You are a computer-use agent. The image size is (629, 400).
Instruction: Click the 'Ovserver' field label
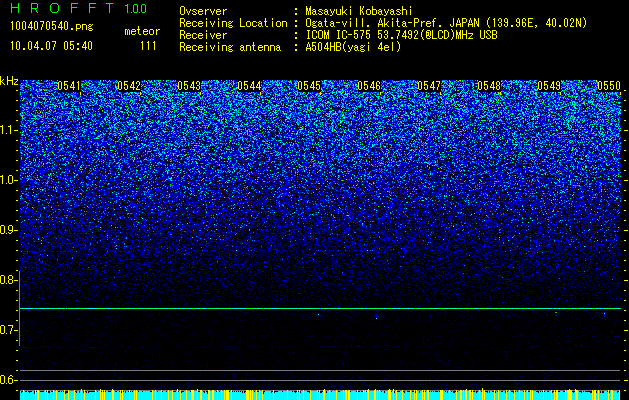tap(203, 11)
